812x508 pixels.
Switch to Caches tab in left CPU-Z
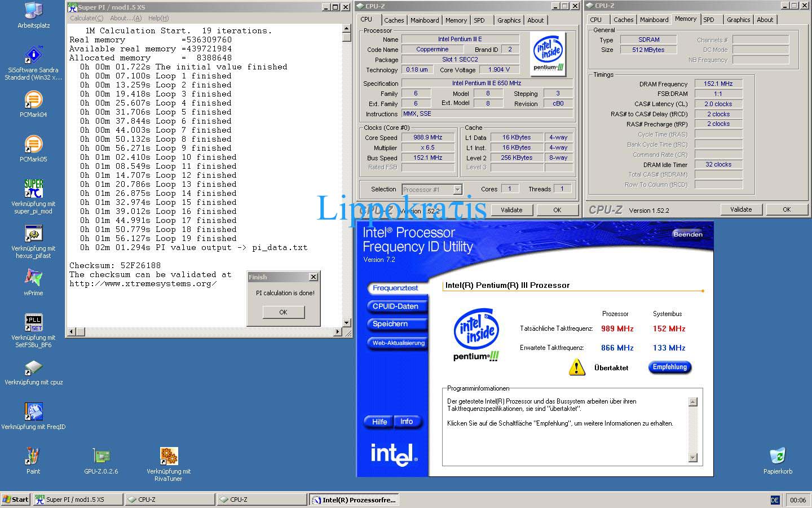click(394, 20)
